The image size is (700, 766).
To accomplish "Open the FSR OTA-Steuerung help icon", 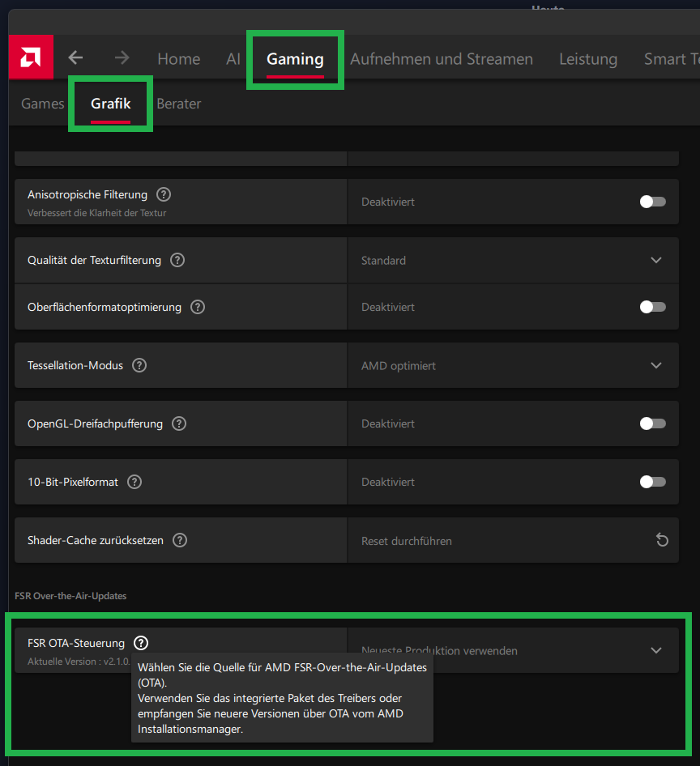I will [x=140, y=642].
